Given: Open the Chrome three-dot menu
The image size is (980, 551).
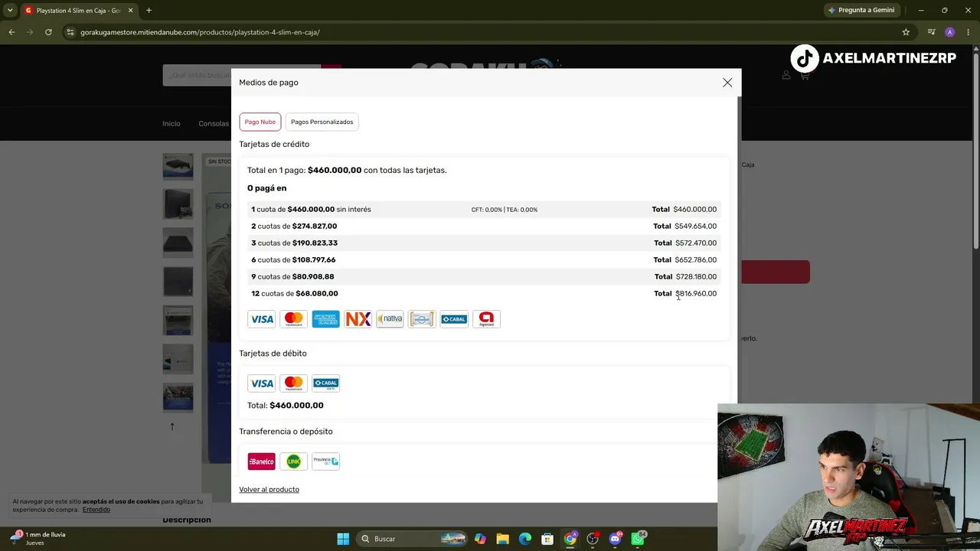Looking at the screenshot, I should (x=969, y=32).
